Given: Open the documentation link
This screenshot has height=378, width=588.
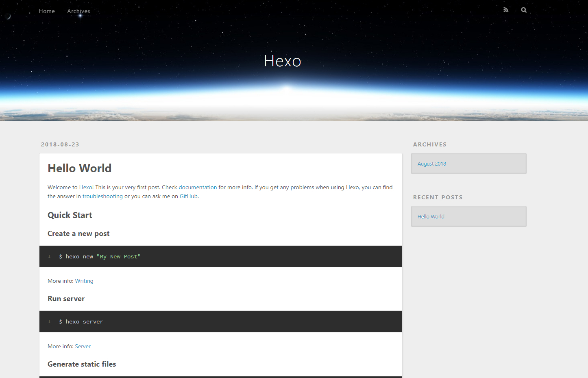Looking at the screenshot, I should coord(198,187).
